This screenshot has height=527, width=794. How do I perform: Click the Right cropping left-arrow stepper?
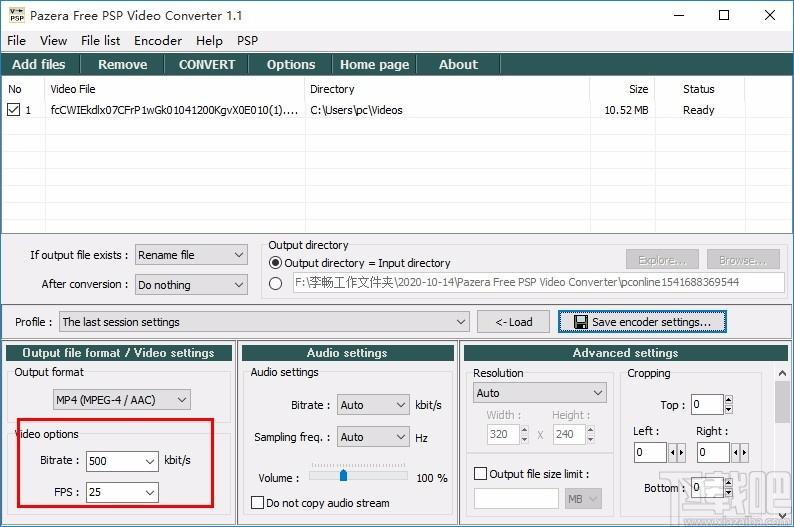tap(735, 452)
